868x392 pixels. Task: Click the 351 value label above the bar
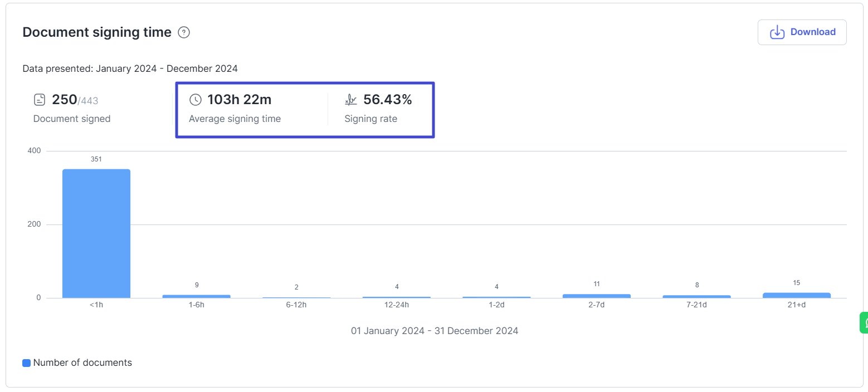point(96,159)
